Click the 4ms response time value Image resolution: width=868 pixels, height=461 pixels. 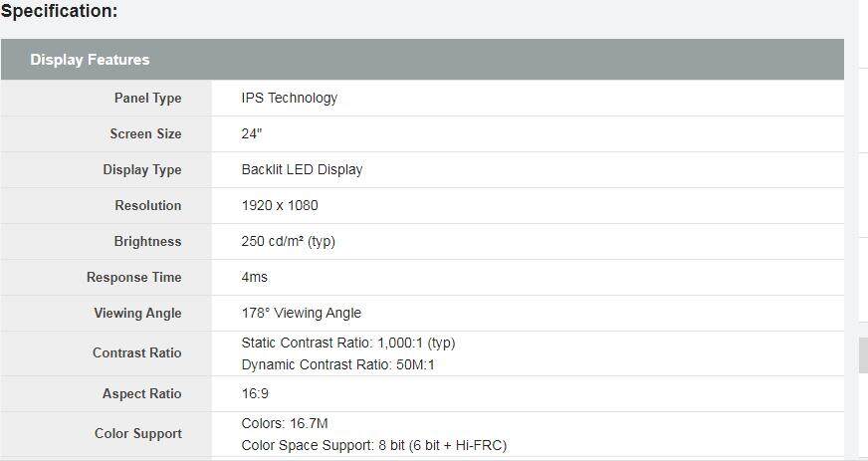[254, 277]
